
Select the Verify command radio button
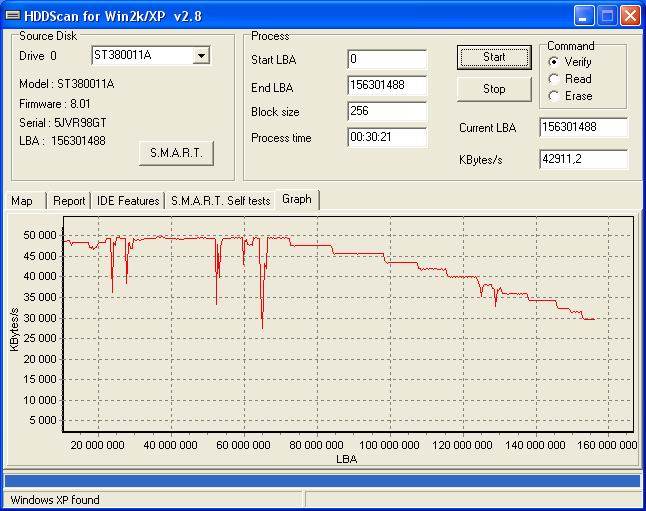click(x=554, y=62)
